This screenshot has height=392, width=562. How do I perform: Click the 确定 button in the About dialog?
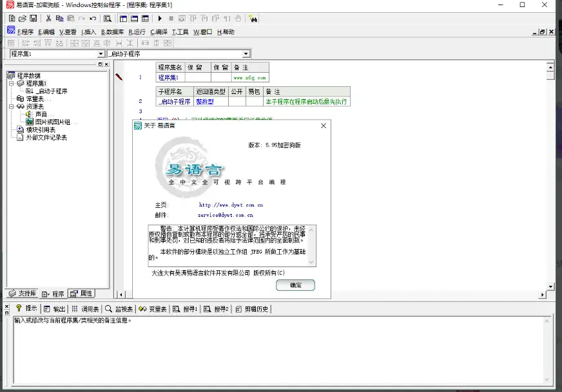tap(295, 285)
